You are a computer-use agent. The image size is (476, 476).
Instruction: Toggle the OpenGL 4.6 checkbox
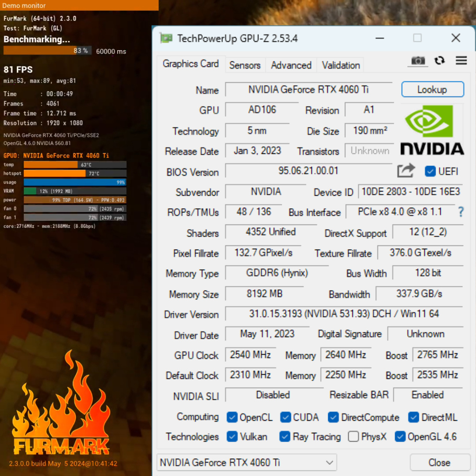400,436
